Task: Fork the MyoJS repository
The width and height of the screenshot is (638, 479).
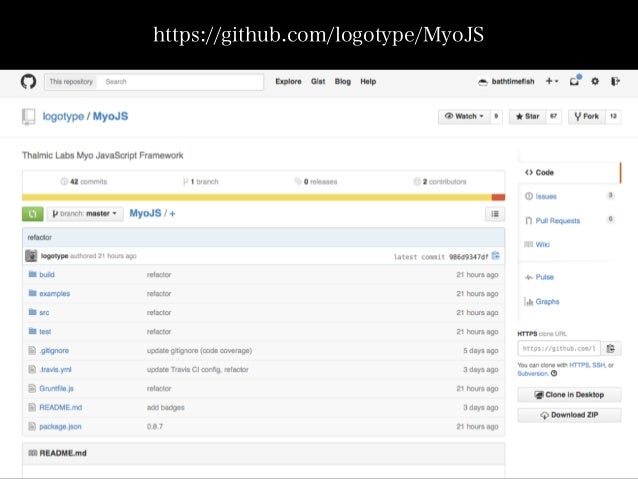Action: point(587,116)
